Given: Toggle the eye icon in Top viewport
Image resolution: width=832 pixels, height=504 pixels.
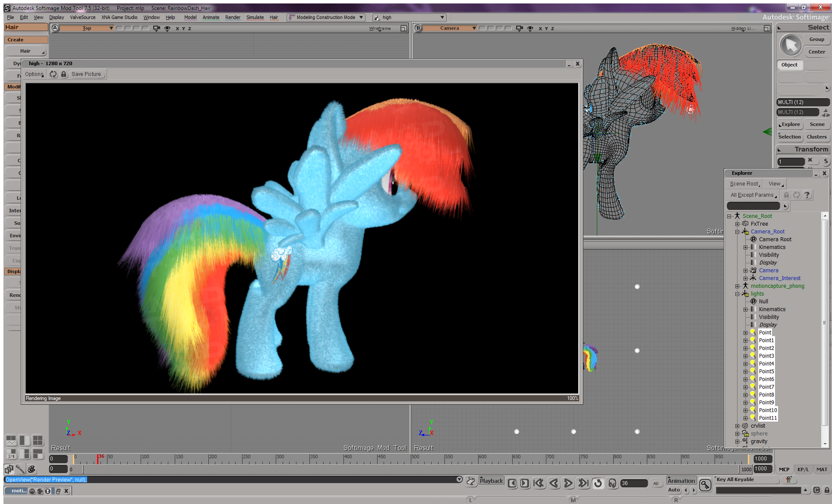Looking at the screenshot, I should tap(167, 28).
